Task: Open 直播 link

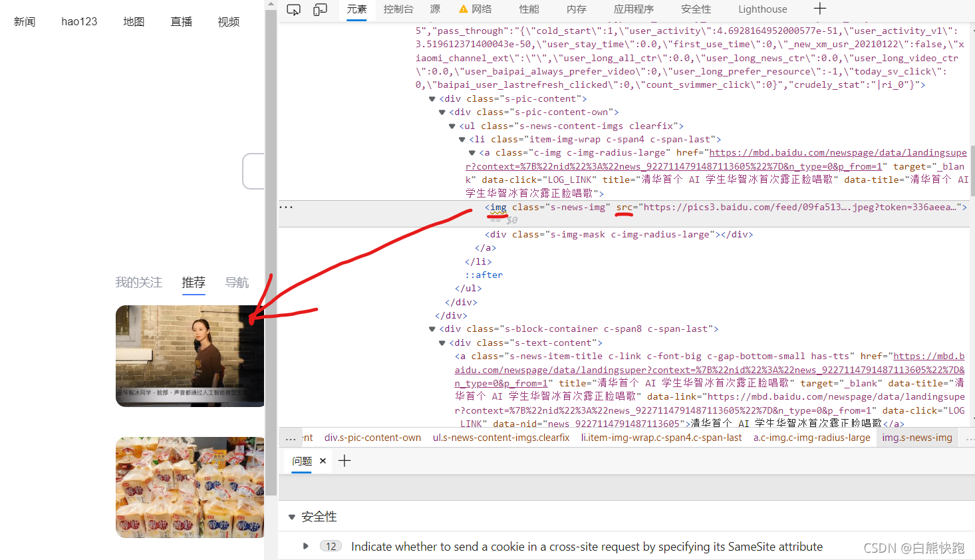Action: (x=181, y=22)
